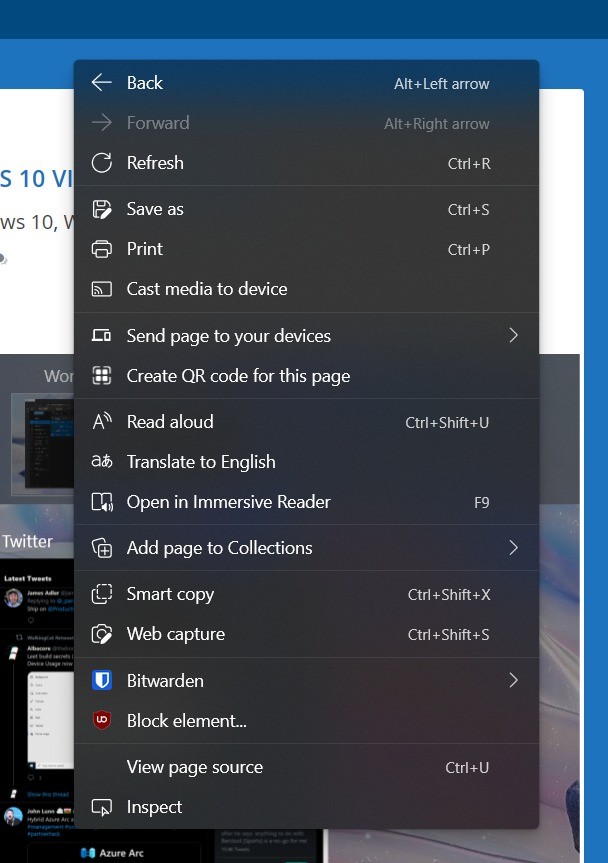Expand the Add page to Collections submenu arrow
This screenshot has height=863, width=608.
[x=513, y=548]
